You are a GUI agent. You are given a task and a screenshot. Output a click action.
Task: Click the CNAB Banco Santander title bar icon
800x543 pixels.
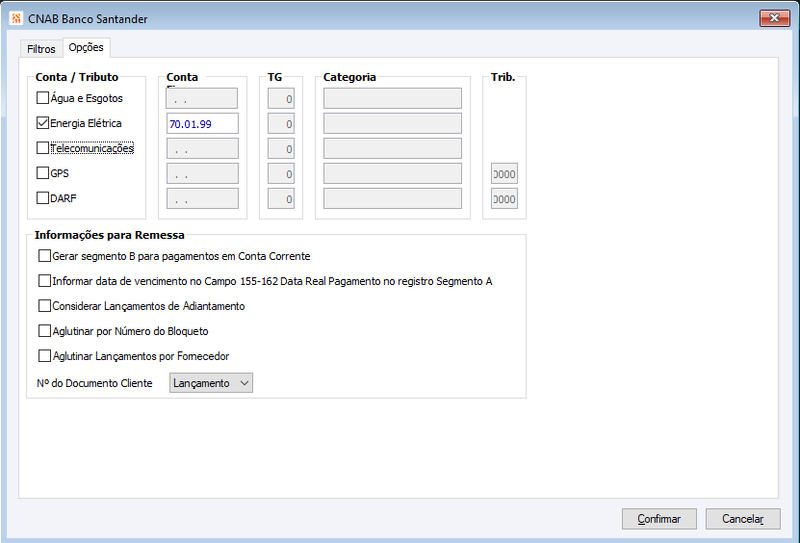(x=16, y=18)
